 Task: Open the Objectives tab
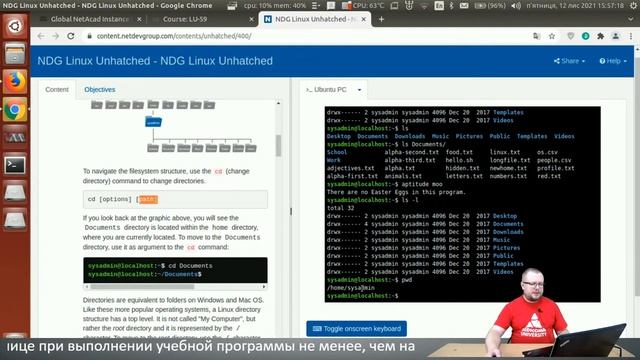tap(100, 89)
